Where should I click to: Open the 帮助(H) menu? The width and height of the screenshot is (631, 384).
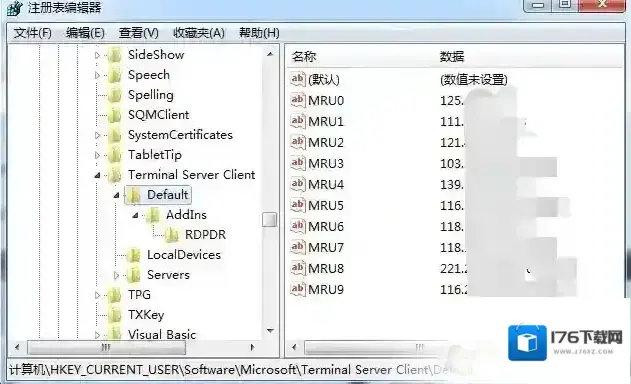click(x=259, y=33)
